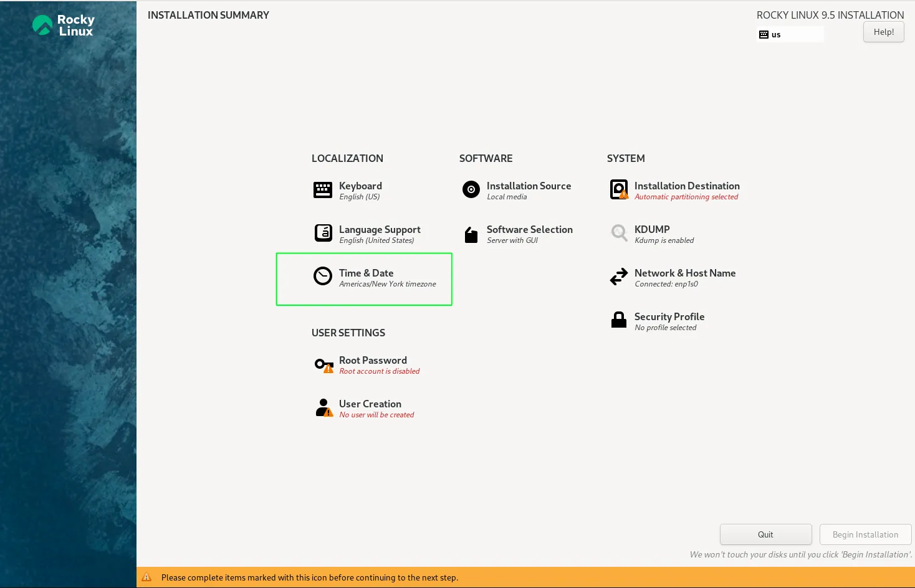Open the User Creation person icon
Screen dimensions: 915x588
pos(324,407)
